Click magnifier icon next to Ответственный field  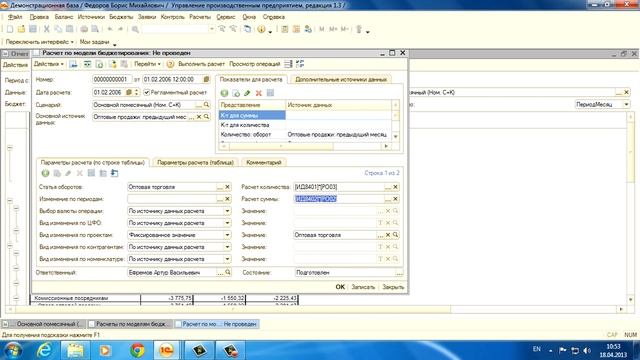(x=228, y=272)
